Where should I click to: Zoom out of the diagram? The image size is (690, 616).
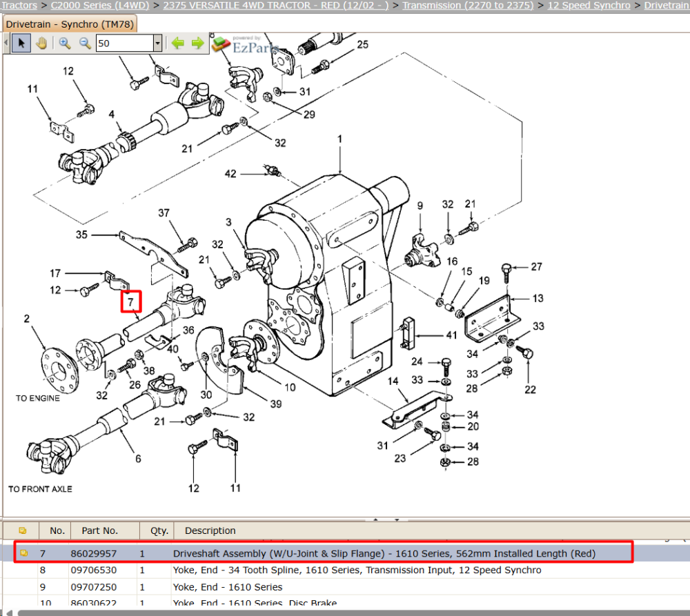84,43
